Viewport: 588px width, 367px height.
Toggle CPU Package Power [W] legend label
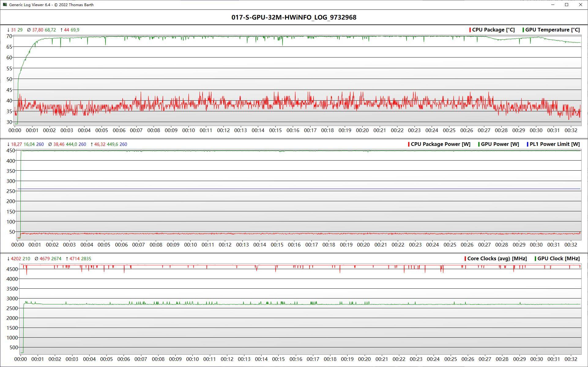tap(440, 144)
